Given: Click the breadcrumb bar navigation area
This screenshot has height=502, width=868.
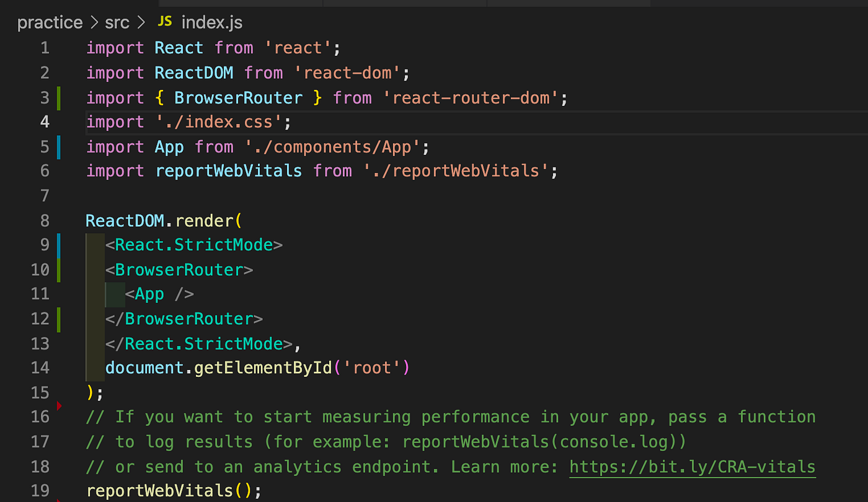Looking at the screenshot, I should click(x=434, y=22).
